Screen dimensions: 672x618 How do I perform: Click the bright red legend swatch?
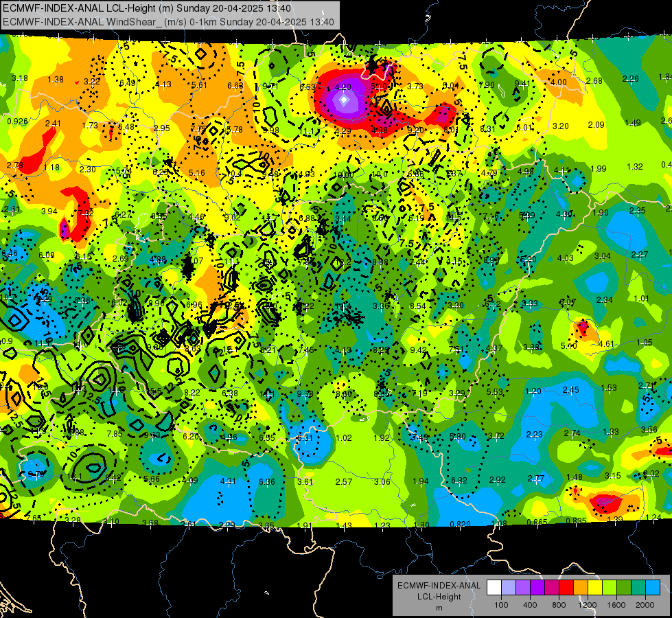point(566,588)
